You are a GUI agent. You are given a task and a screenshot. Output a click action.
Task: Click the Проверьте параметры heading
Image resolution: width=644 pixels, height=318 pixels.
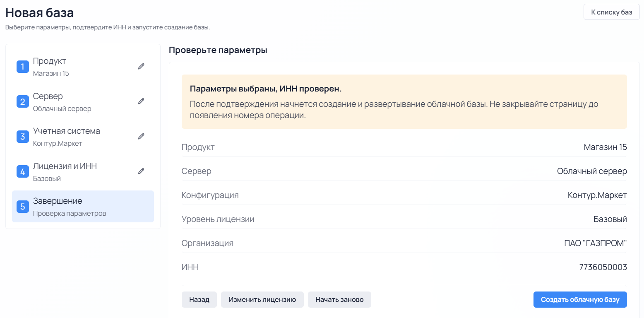[x=218, y=51]
